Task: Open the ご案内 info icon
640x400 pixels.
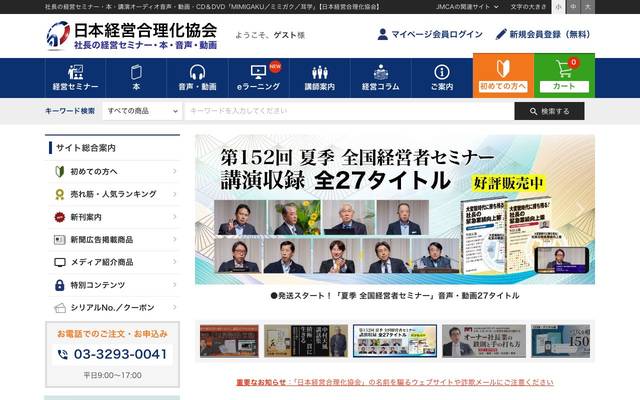Action: pyautogui.click(x=442, y=72)
